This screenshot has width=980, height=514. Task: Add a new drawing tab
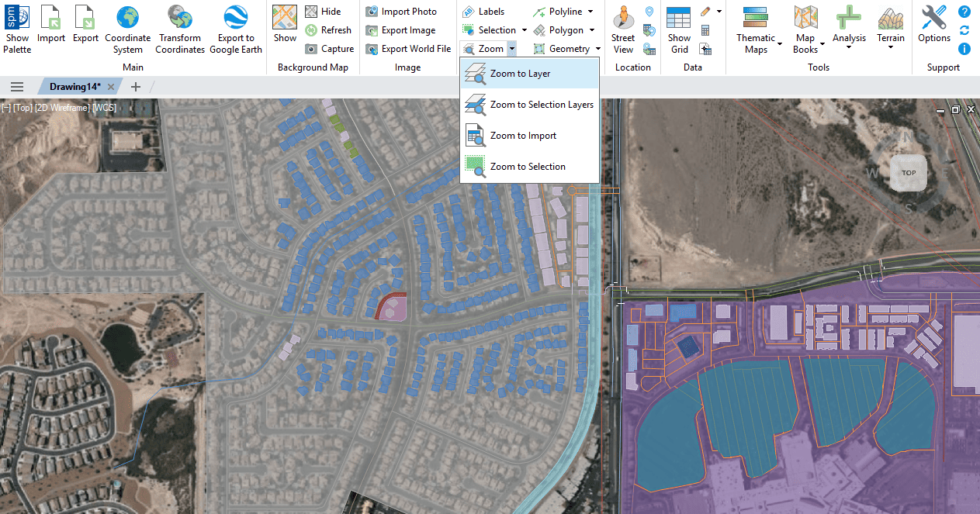click(136, 87)
